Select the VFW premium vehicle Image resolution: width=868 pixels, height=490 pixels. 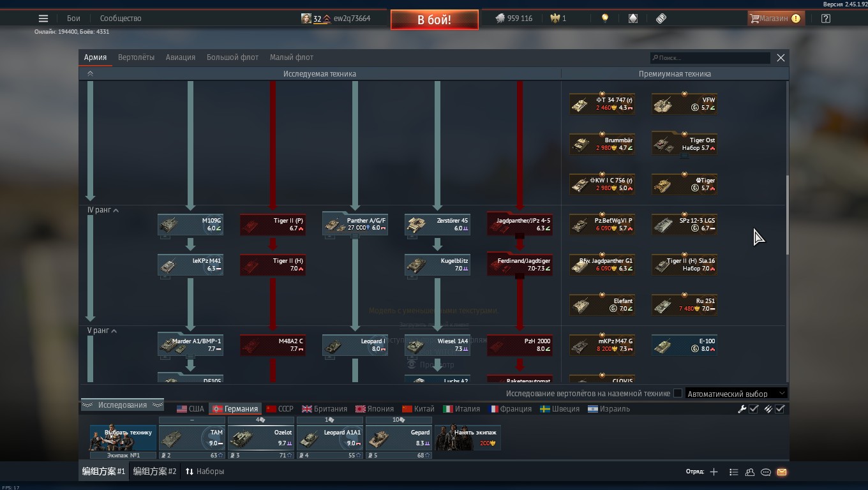click(x=684, y=104)
